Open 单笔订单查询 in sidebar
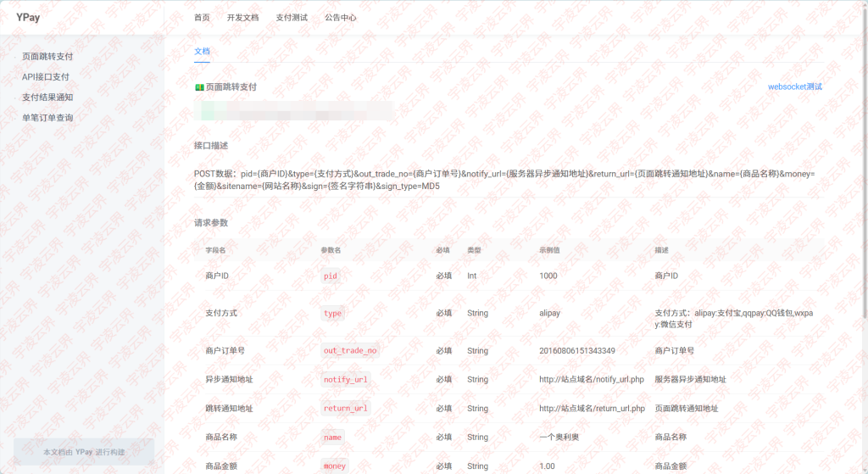Screen dimensions: 868x474 [47, 118]
